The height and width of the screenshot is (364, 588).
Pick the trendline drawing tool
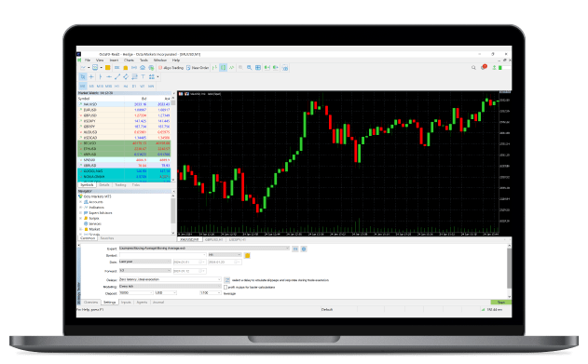point(117,76)
